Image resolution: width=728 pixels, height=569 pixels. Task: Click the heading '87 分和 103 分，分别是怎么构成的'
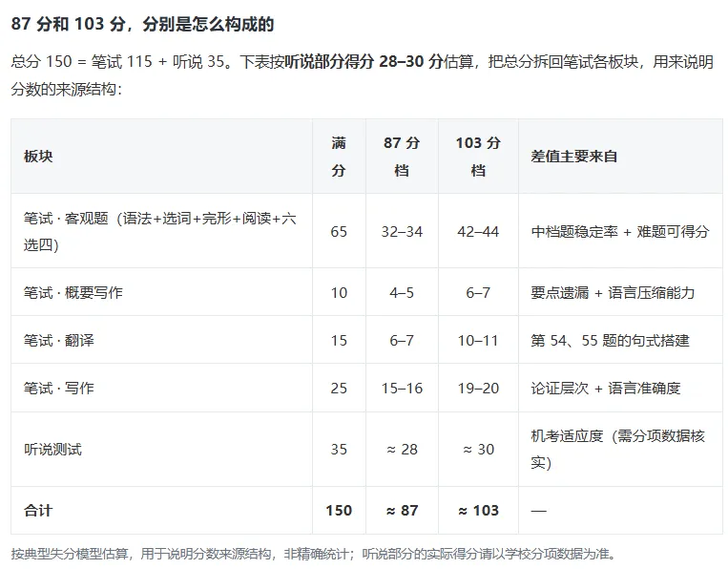142,24
